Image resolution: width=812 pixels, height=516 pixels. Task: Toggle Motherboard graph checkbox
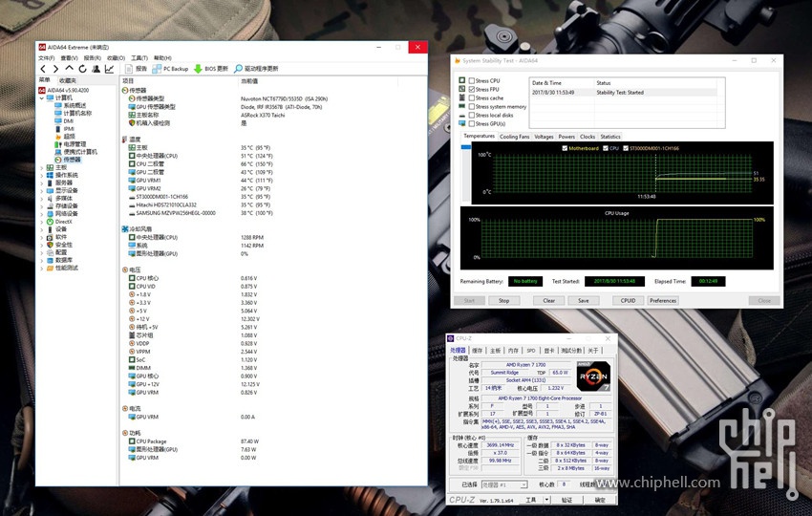(x=565, y=148)
